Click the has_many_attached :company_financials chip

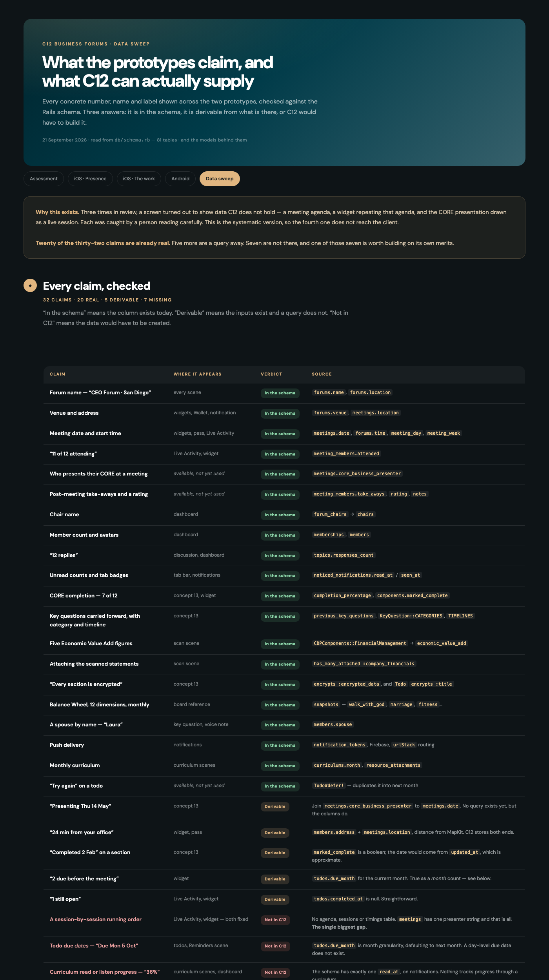[x=364, y=664]
